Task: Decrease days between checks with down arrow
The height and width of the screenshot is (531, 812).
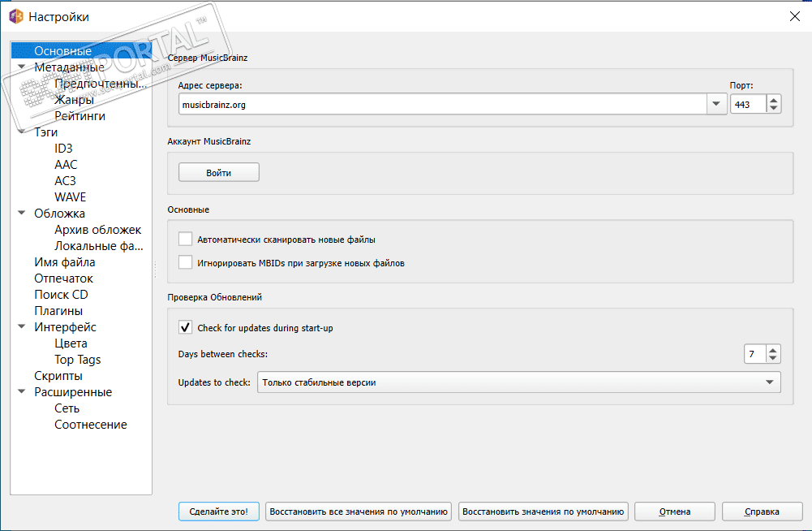Action: 774,358
